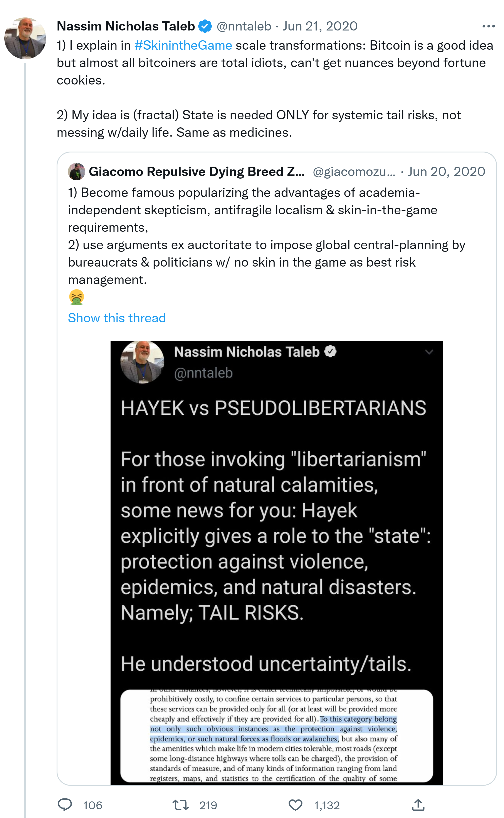Open Taleb's profile picture avatar

(25, 38)
